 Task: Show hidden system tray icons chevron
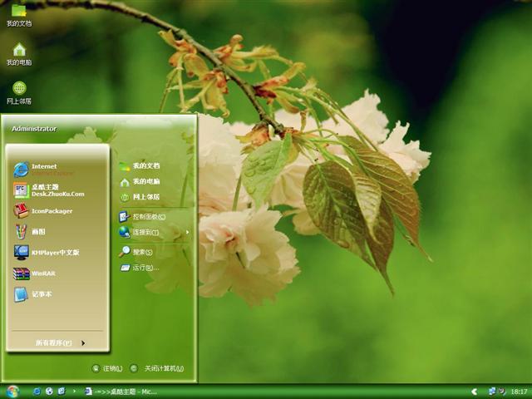pyautogui.click(x=475, y=392)
